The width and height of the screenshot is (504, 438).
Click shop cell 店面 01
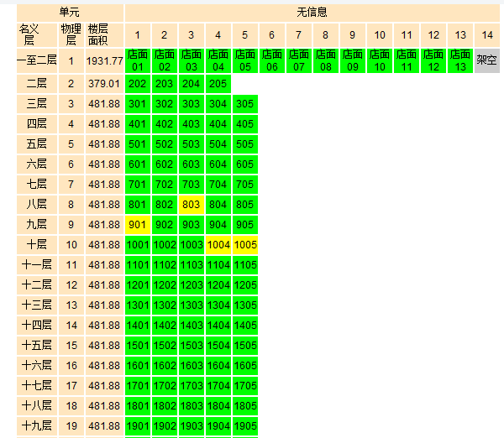pyautogui.click(x=138, y=60)
